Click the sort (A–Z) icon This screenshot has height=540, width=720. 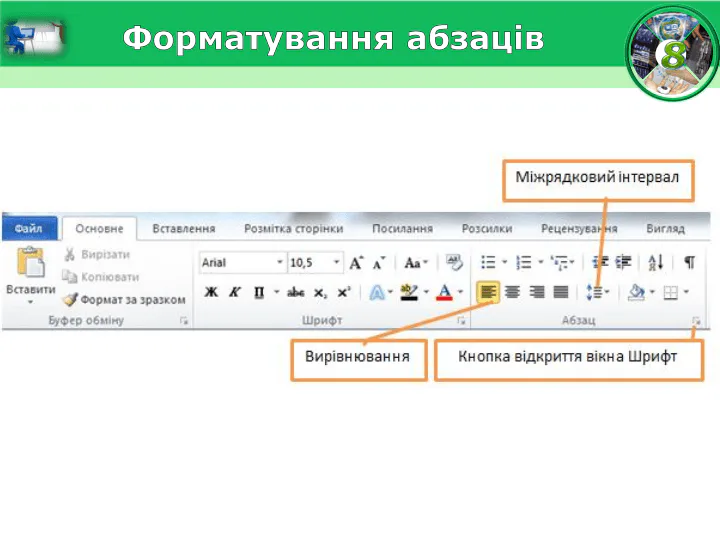[x=656, y=263]
